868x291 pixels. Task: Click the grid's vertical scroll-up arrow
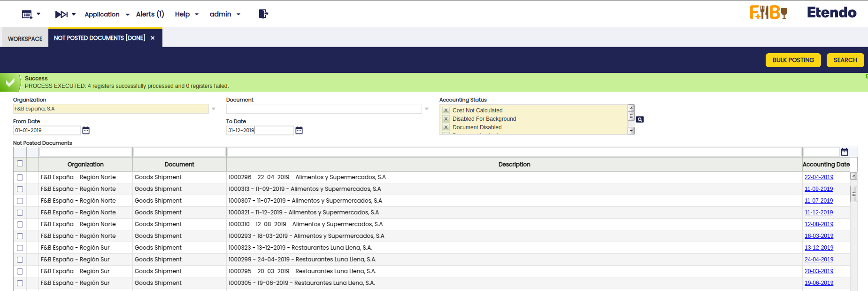pos(854,176)
